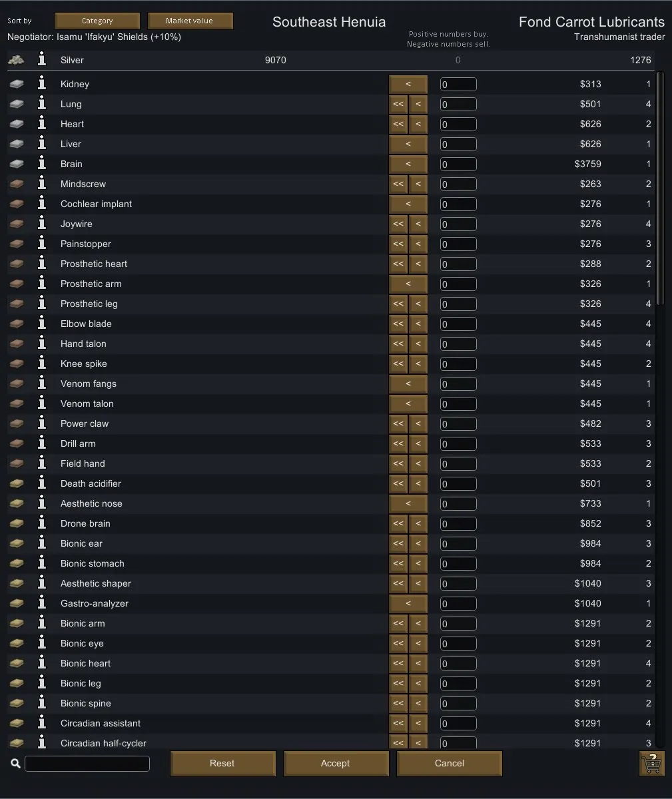Screen dimensions: 672x799
Task: Show info for Bionic spine
Action: (42, 702)
